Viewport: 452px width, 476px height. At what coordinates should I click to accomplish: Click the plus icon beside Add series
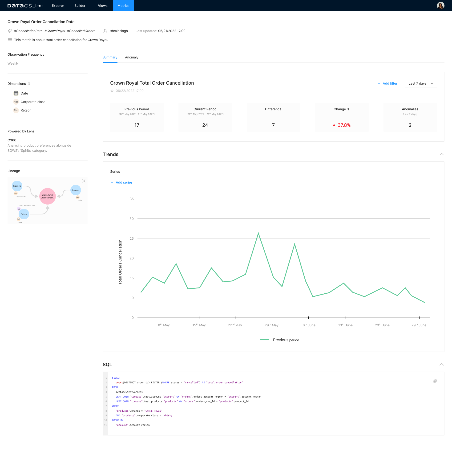click(112, 182)
